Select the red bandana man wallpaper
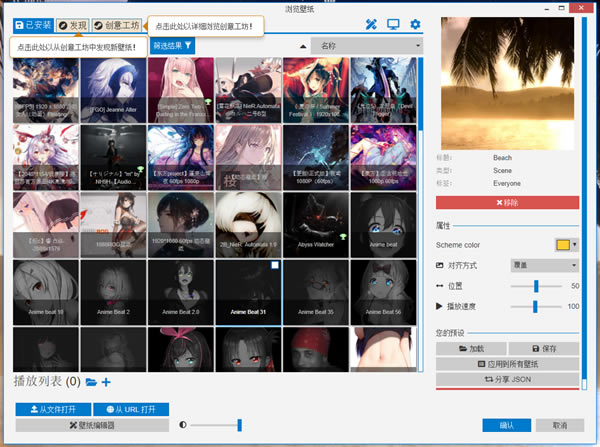The width and height of the screenshot is (600, 447). point(316,349)
